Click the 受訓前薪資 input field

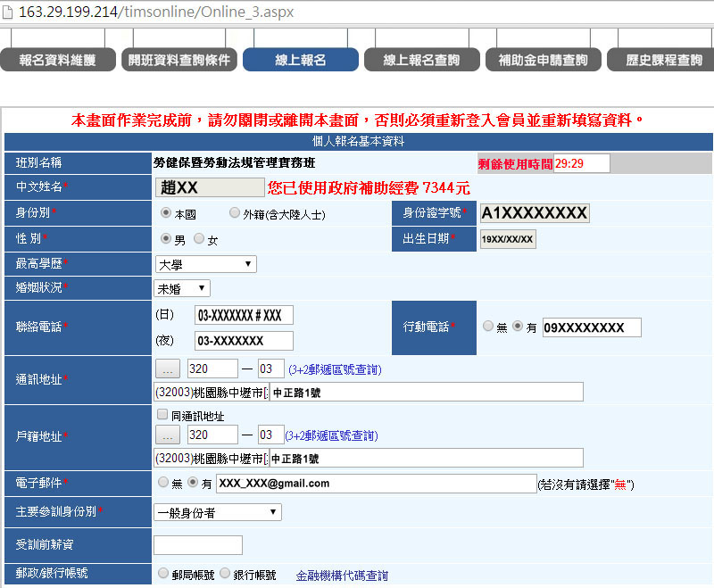pyautogui.click(x=198, y=545)
